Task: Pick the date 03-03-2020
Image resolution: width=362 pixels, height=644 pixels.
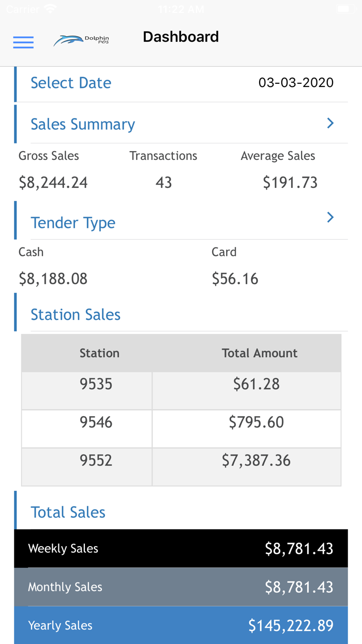Action: [x=296, y=83]
